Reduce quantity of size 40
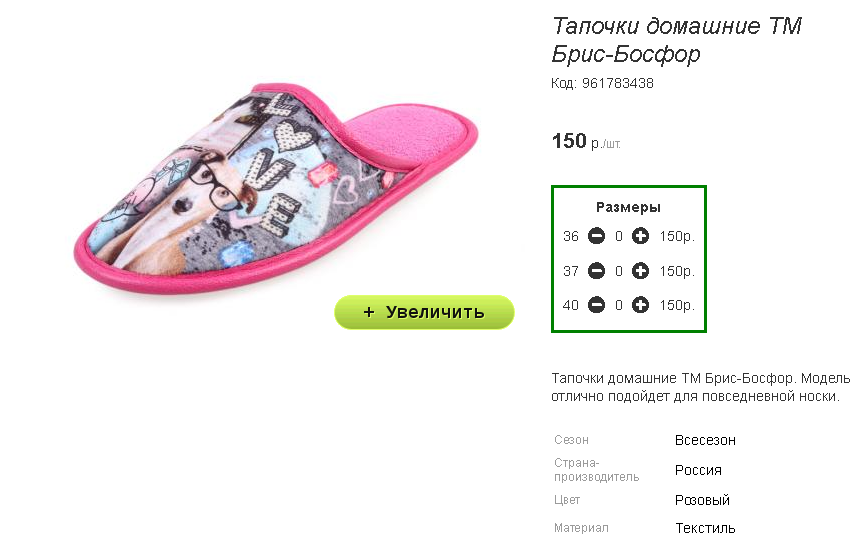This screenshot has height=558, width=855. click(596, 305)
